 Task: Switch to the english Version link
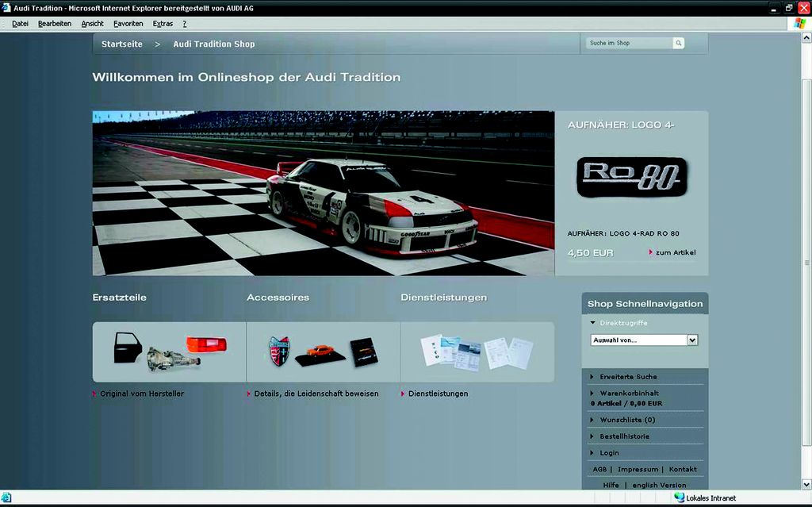click(659, 485)
